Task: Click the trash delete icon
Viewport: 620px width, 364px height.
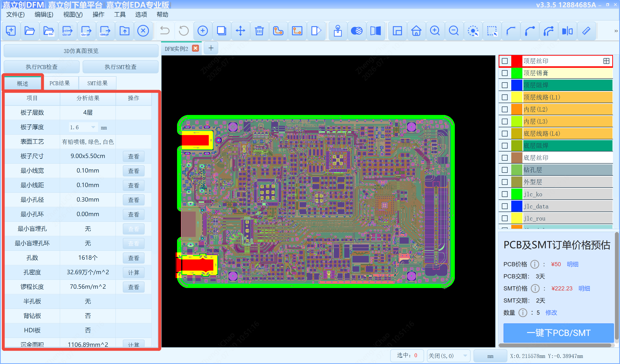Action: pyautogui.click(x=259, y=31)
